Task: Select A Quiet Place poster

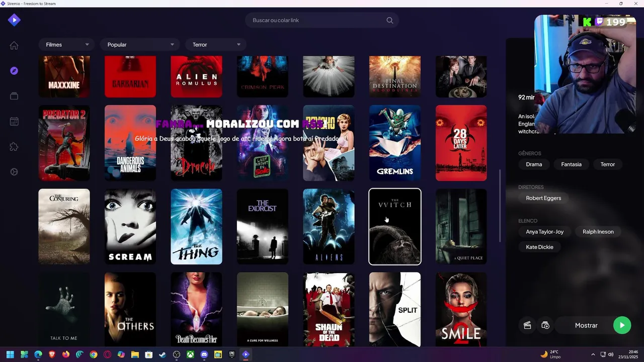Action: pos(461,226)
